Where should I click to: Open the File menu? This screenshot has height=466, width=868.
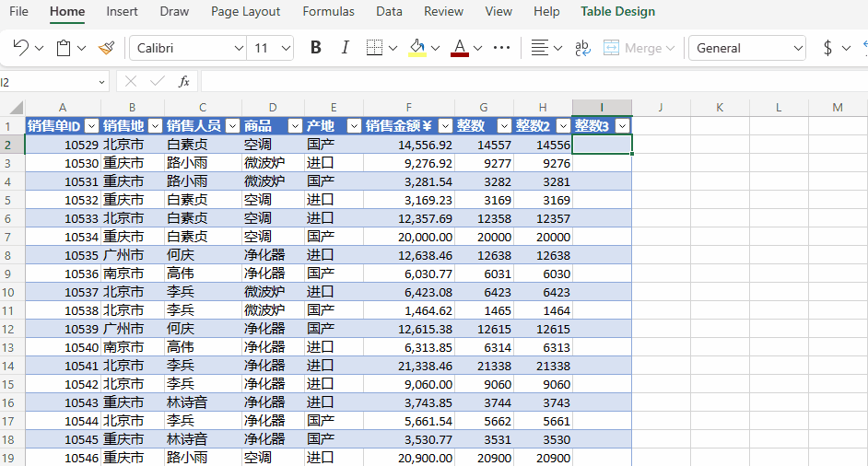point(18,12)
